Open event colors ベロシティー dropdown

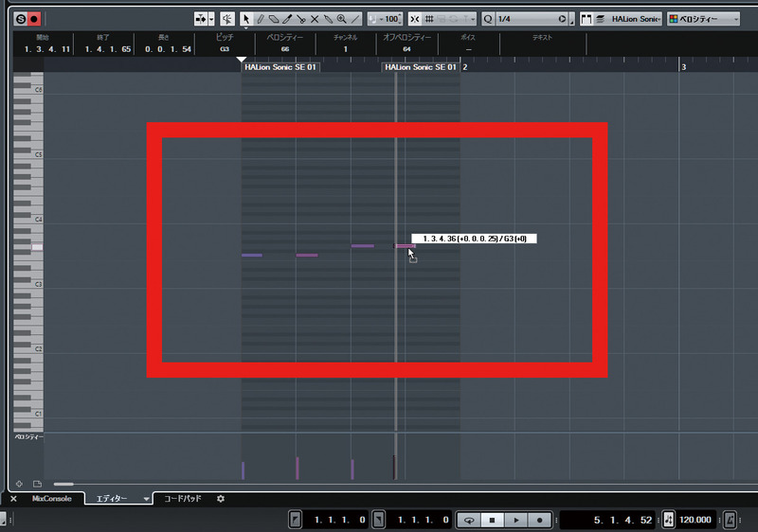[x=703, y=19]
